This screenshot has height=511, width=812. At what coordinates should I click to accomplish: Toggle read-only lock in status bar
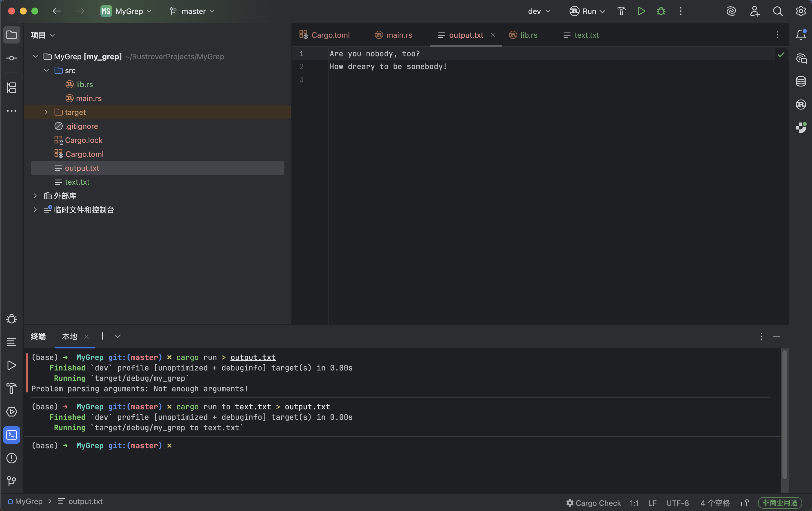point(745,503)
